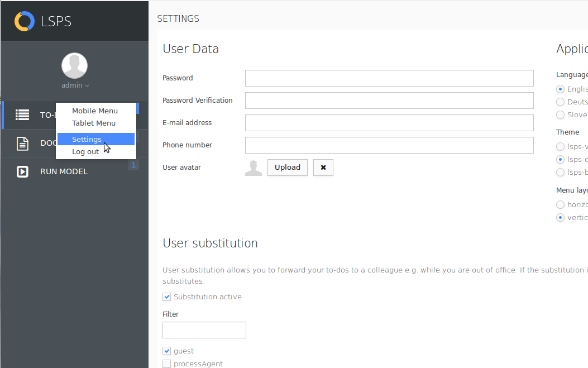
Task: Click the Password input field
Action: coord(389,78)
